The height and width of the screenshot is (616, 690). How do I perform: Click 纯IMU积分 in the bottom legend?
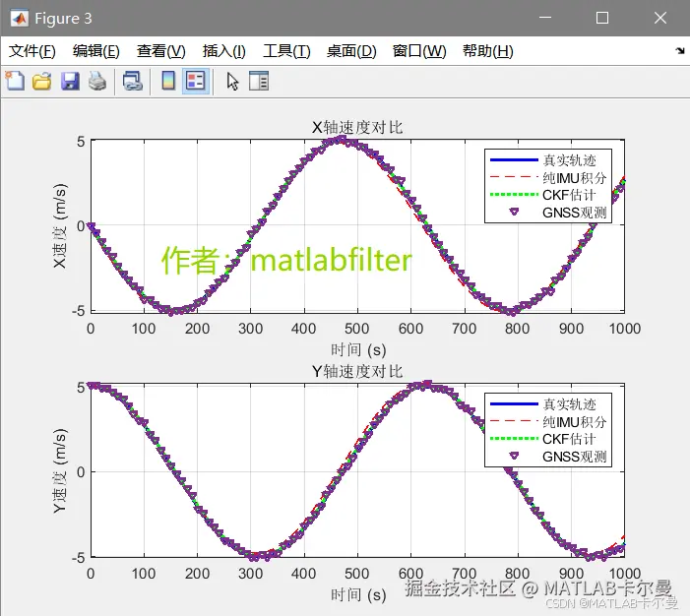pyautogui.click(x=575, y=422)
